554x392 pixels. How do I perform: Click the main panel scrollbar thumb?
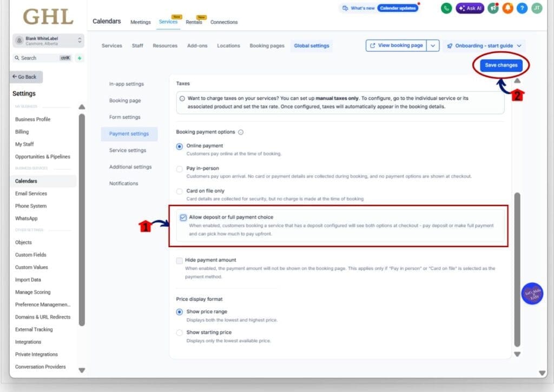pyautogui.click(x=517, y=270)
